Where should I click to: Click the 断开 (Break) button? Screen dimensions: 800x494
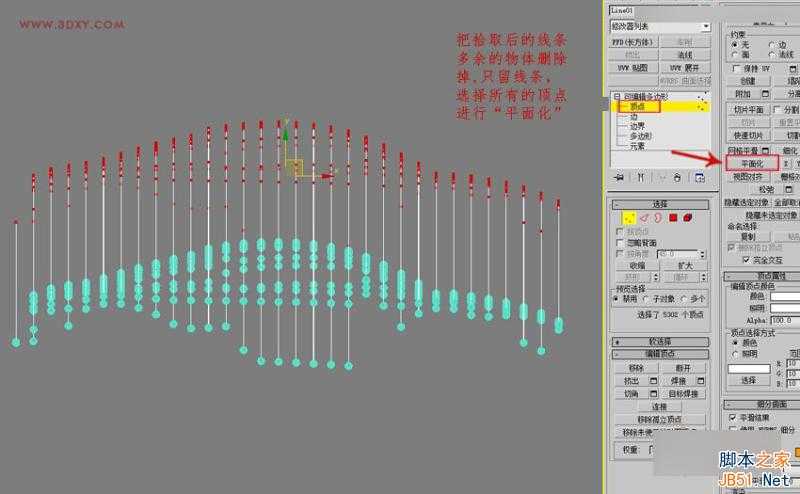(x=683, y=368)
